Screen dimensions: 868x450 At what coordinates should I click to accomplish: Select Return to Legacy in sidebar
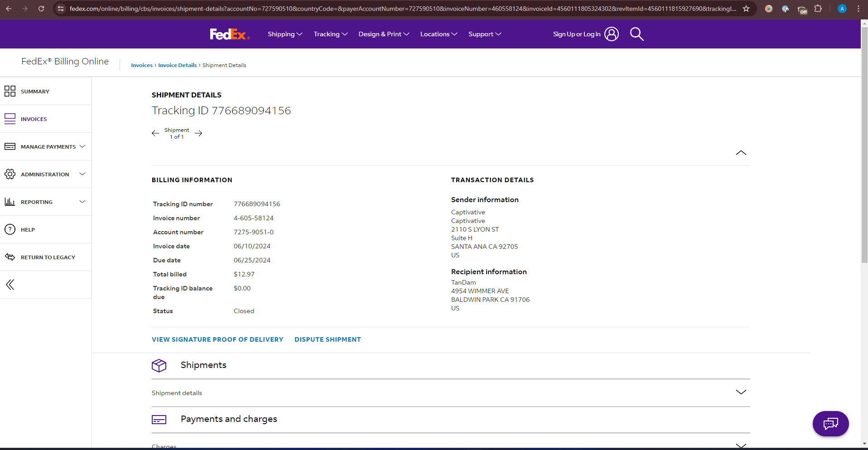[x=48, y=257]
